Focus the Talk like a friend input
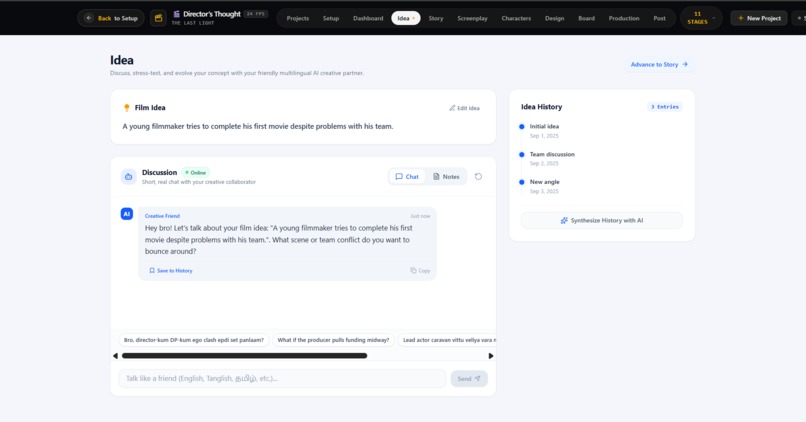 coord(282,378)
